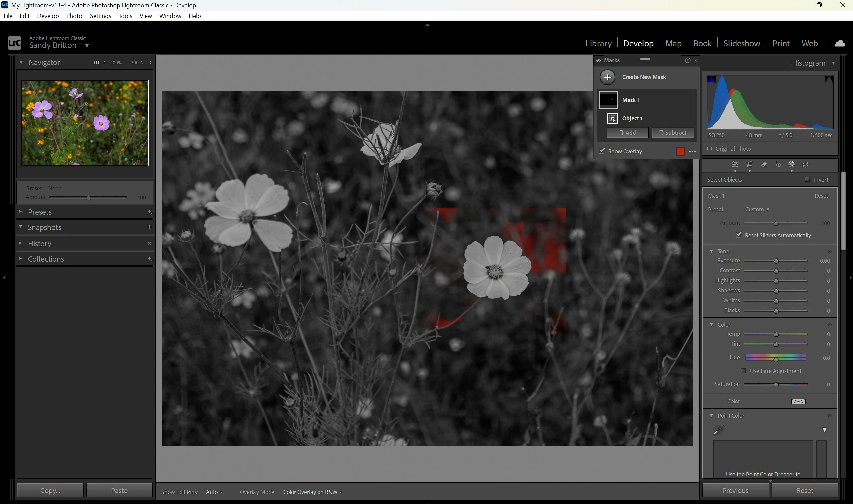Click the Create New Mask plus icon
853x504 pixels.
click(607, 77)
